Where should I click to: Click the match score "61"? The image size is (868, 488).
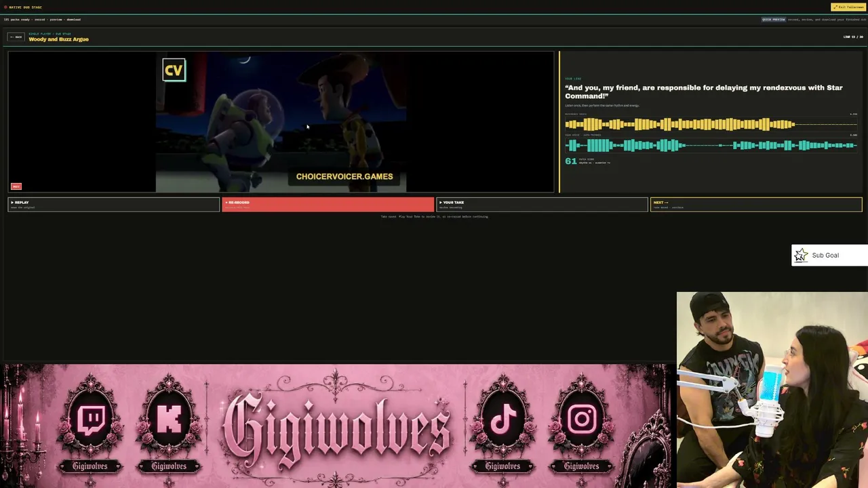[570, 161]
